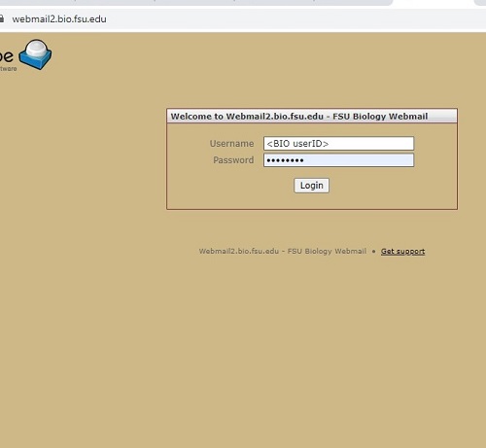The width and height of the screenshot is (486, 448).
Task: Click the small text under Roundcube logo
Action: pyautogui.click(x=8, y=69)
